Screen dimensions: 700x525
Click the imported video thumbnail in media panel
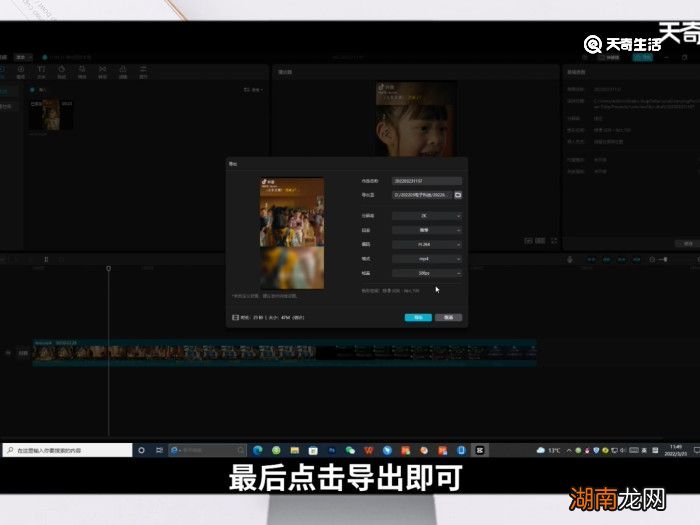[x=51, y=115]
